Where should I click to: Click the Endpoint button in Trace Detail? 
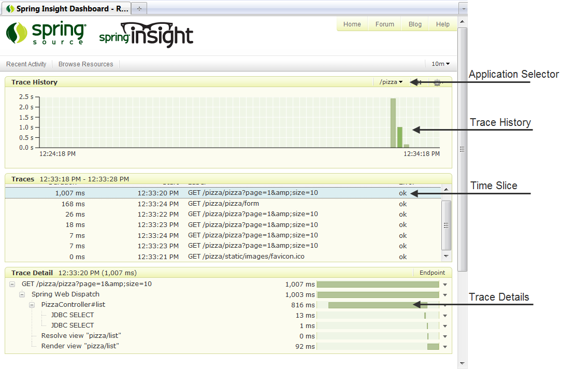432,273
